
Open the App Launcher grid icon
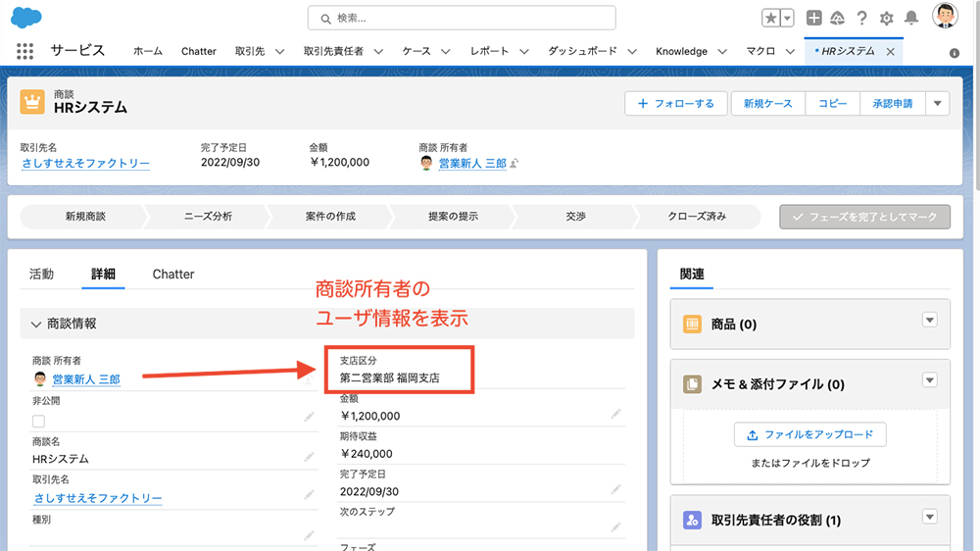tap(25, 51)
